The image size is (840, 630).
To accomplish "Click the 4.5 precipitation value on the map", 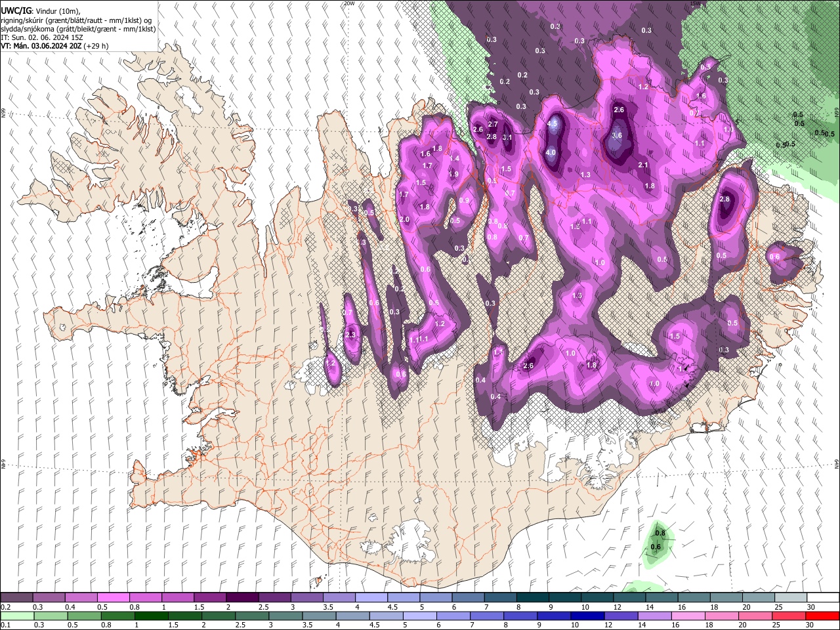I will tap(553, 123).
